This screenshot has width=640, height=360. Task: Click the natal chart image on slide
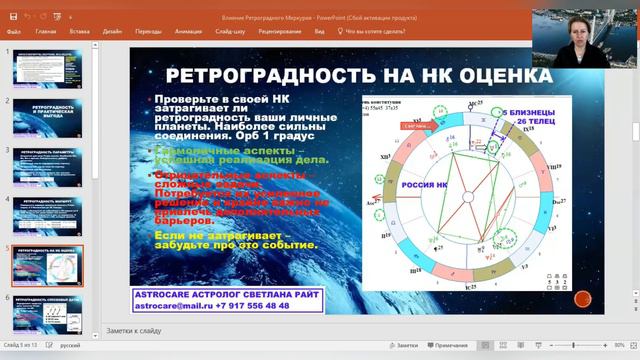point(467,193)
